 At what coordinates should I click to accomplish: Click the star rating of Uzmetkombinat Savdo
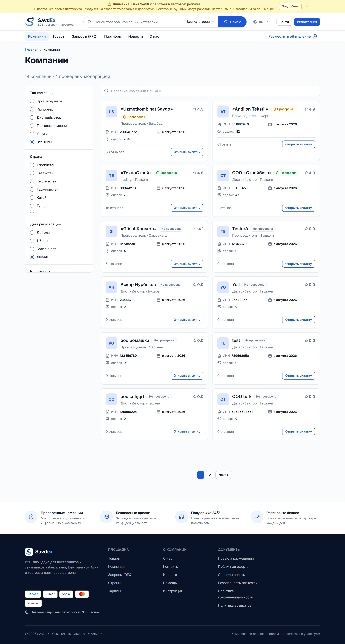tap(198, 109)
